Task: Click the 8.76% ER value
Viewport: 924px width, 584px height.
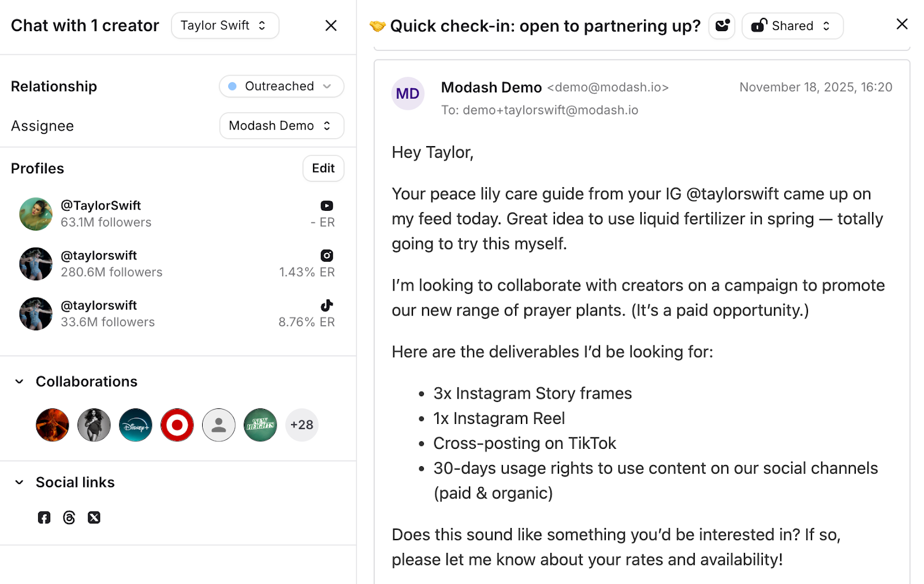Action: pyautogui.click(x=307, y=322)
